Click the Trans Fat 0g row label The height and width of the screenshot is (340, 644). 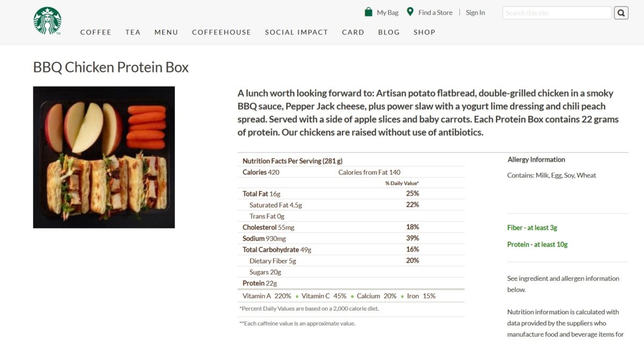coord(267,216)
